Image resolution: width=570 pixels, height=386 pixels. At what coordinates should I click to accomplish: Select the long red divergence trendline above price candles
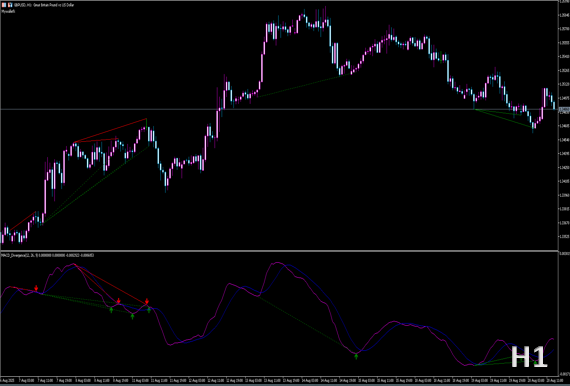coord(110,130)
